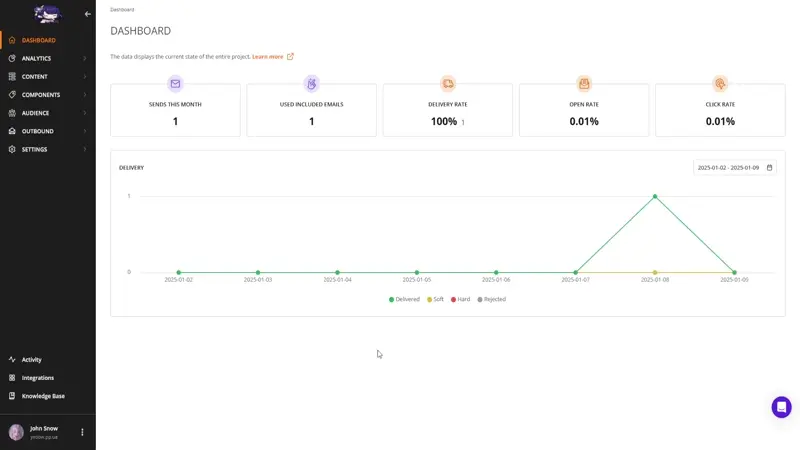
Task: Open the user options three-dot menu
Action: click(83, 432)
